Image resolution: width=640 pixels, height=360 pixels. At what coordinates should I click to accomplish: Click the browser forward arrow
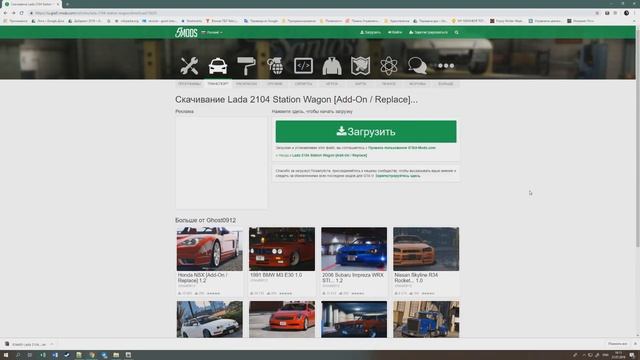(x=13, y=13)
